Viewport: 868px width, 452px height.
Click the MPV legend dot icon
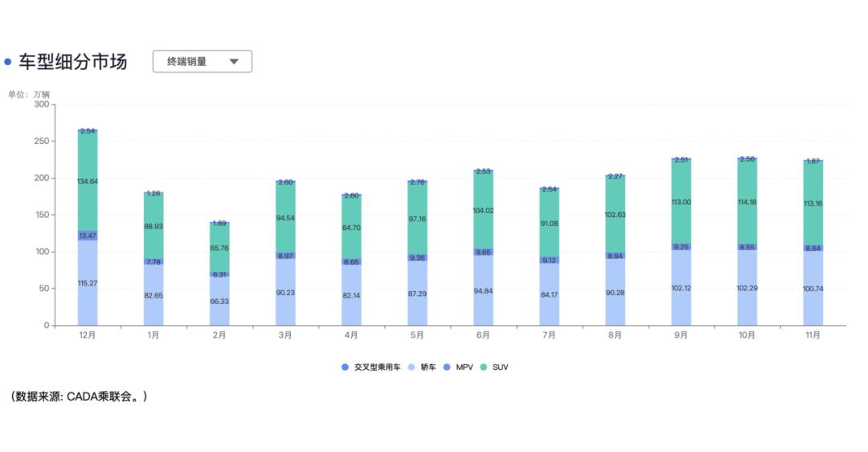coord(447,368)
